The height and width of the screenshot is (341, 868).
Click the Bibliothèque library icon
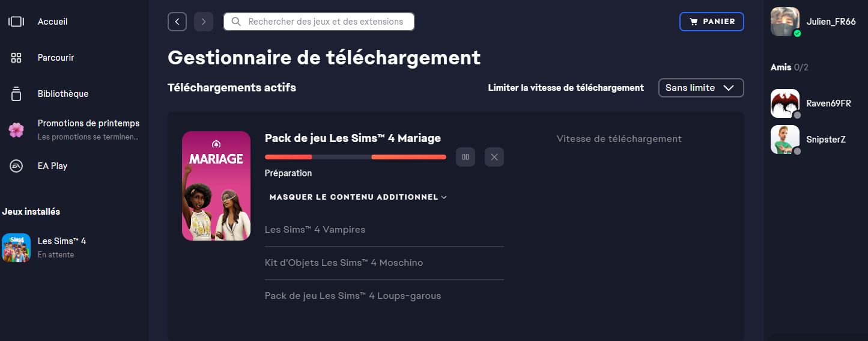tap(16, 94)
